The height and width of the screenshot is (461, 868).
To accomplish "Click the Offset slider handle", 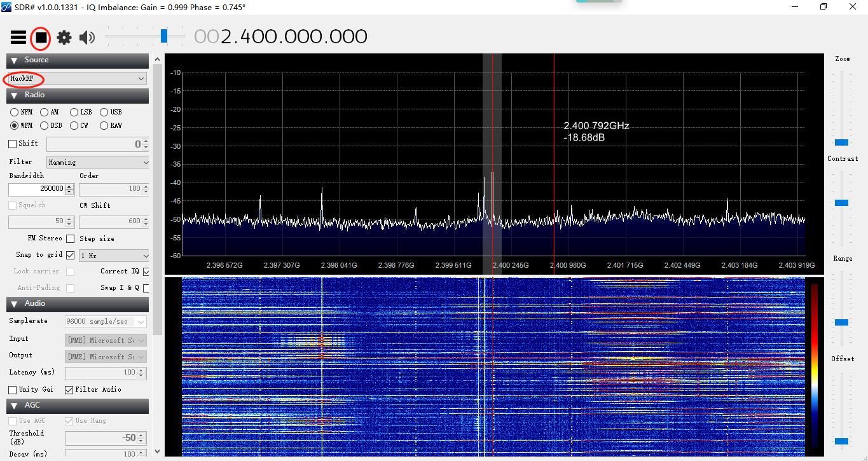I will 841,441.
